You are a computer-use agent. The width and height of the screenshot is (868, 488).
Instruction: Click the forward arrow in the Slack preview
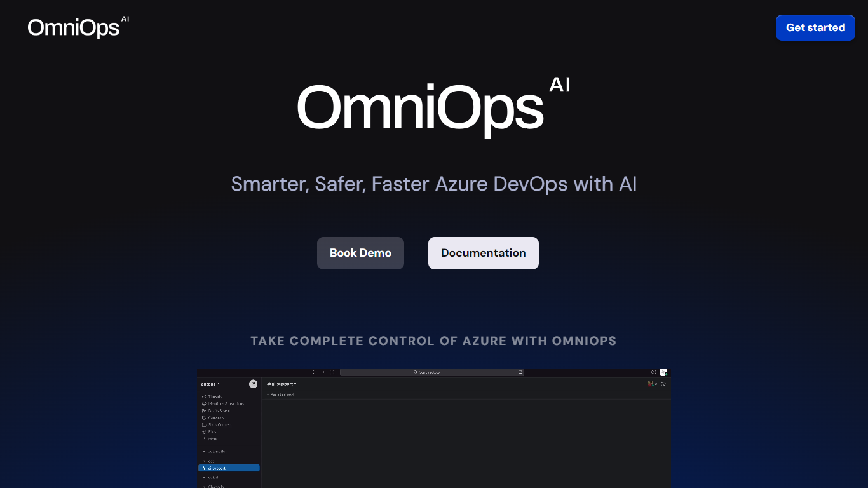click(323, 372)
